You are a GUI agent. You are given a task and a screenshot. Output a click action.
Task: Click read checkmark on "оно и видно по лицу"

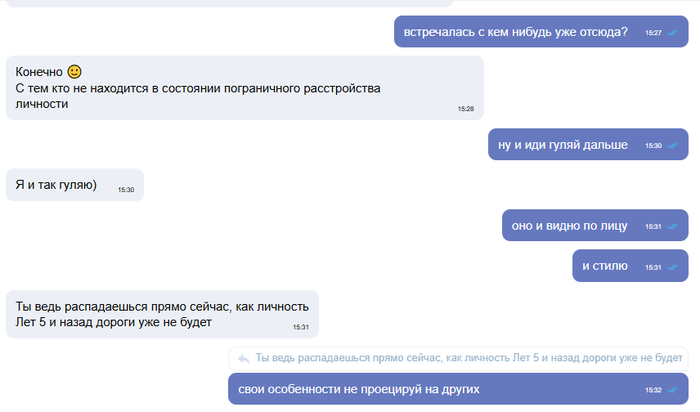(673, 227)
